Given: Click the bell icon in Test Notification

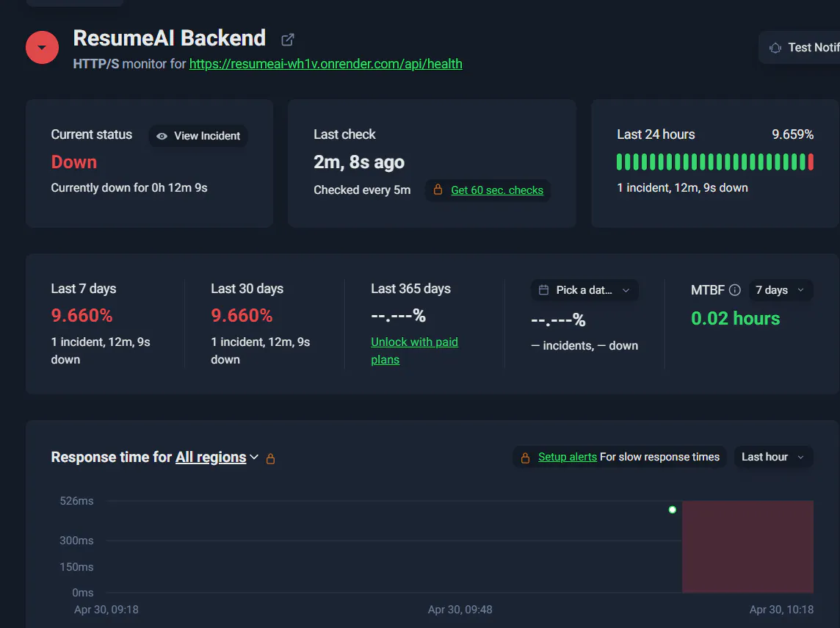Looking at the screenshot, I should click(x=775, y=48).
